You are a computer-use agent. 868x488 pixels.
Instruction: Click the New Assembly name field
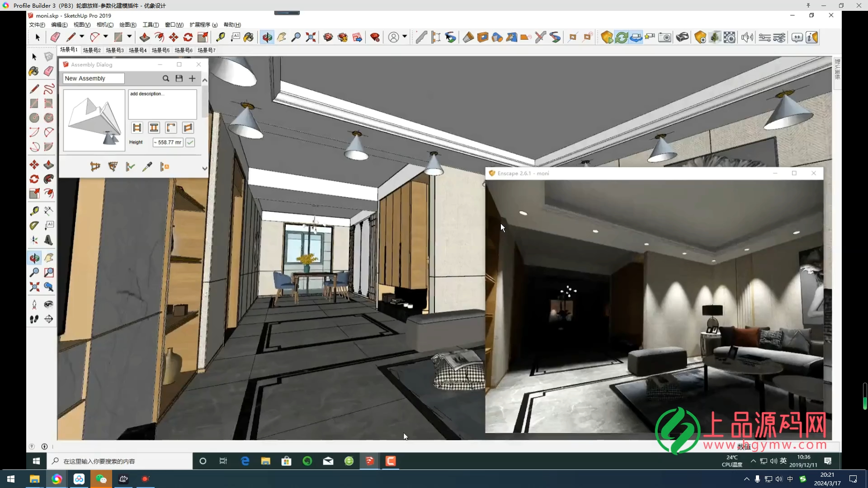coord(94,78)
